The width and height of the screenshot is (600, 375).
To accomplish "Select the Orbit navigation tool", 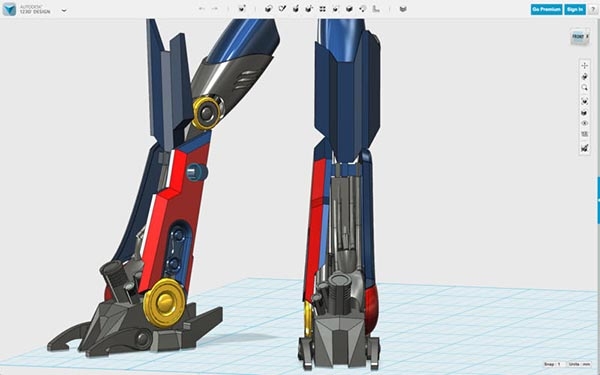I will (x=584, y=77).
